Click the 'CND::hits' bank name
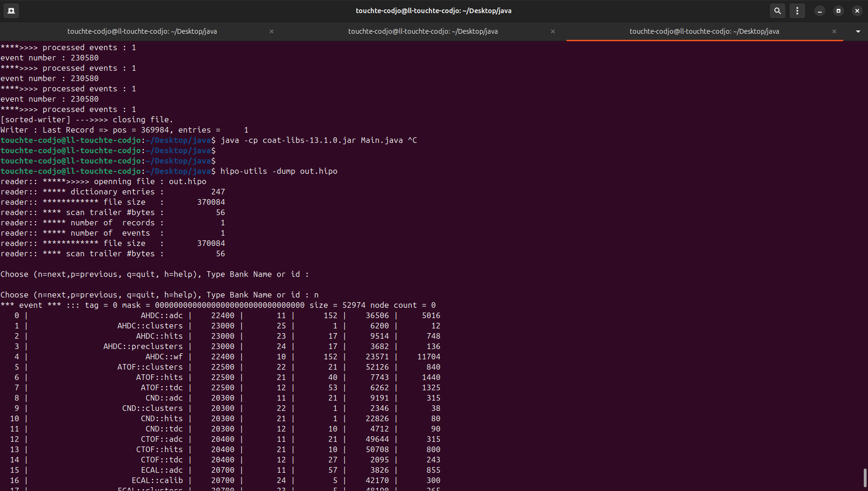Screen dimensions: 868x491 coord(162,418)
